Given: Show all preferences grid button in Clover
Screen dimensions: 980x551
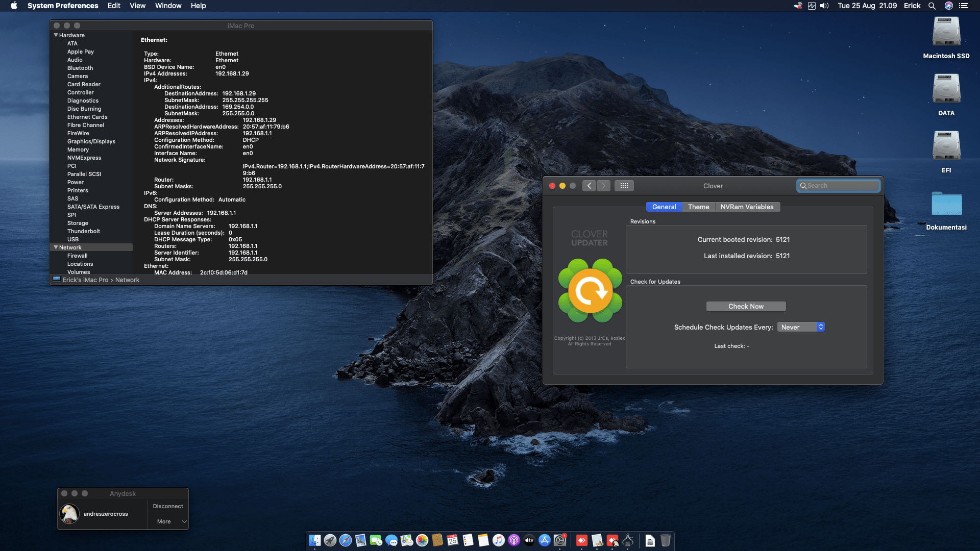Looking at the screenshot, I should click(624, 186).
